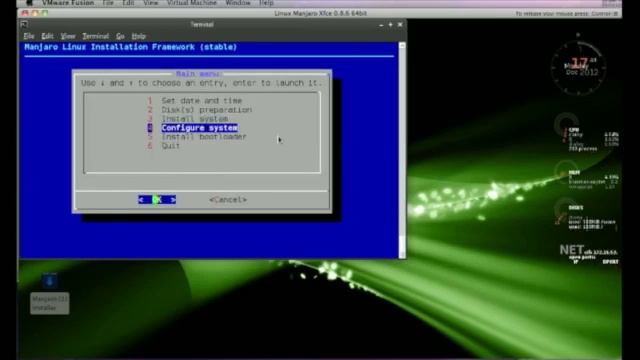Minimize the Terminal window

click(x=381, y=25)
